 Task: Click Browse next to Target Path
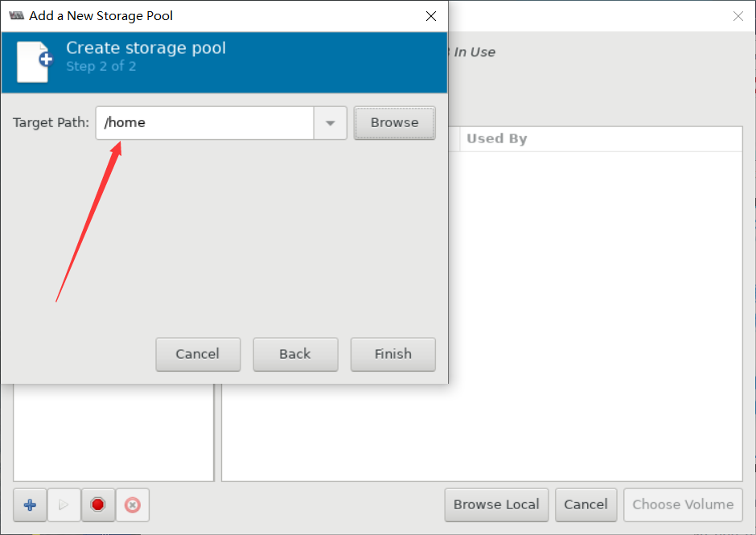(394, 123)
